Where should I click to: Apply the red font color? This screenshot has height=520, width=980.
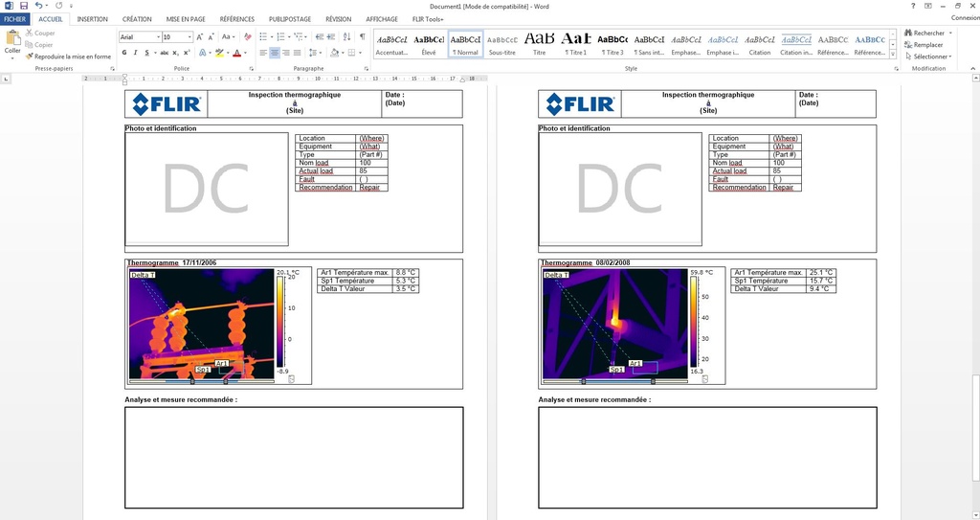[x=237, y=54]
